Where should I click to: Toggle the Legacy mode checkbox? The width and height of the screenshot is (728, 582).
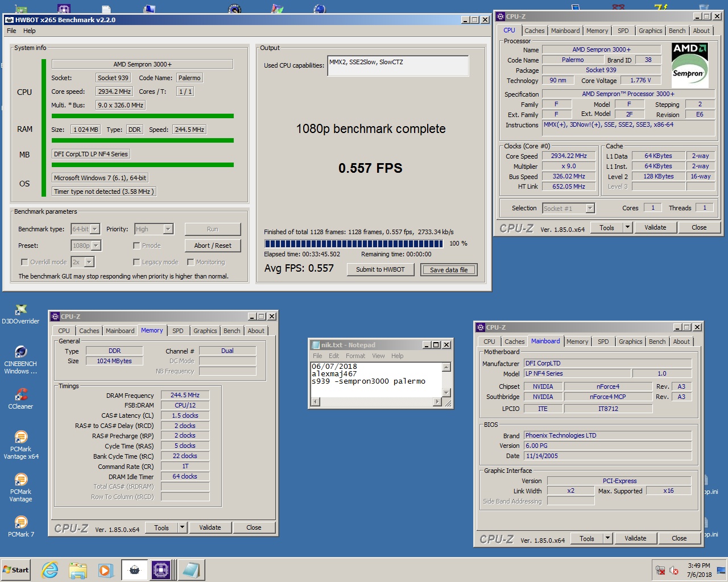click(x=136, y=262)
